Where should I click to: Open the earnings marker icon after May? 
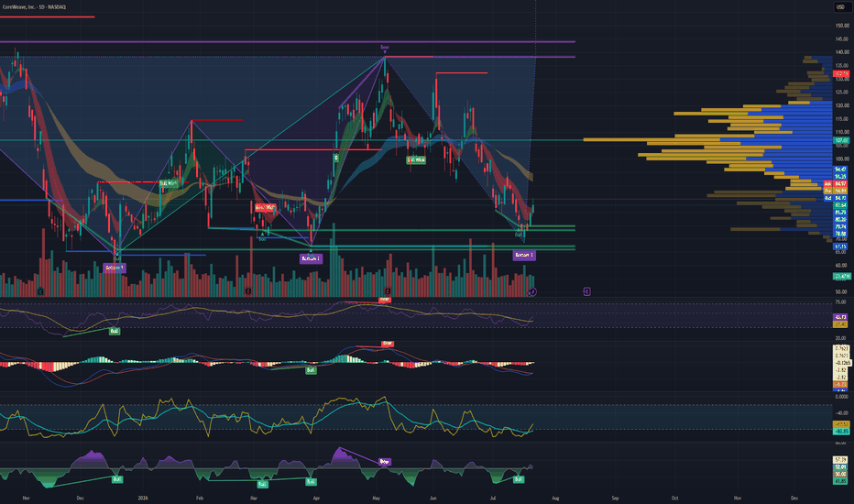388,291
